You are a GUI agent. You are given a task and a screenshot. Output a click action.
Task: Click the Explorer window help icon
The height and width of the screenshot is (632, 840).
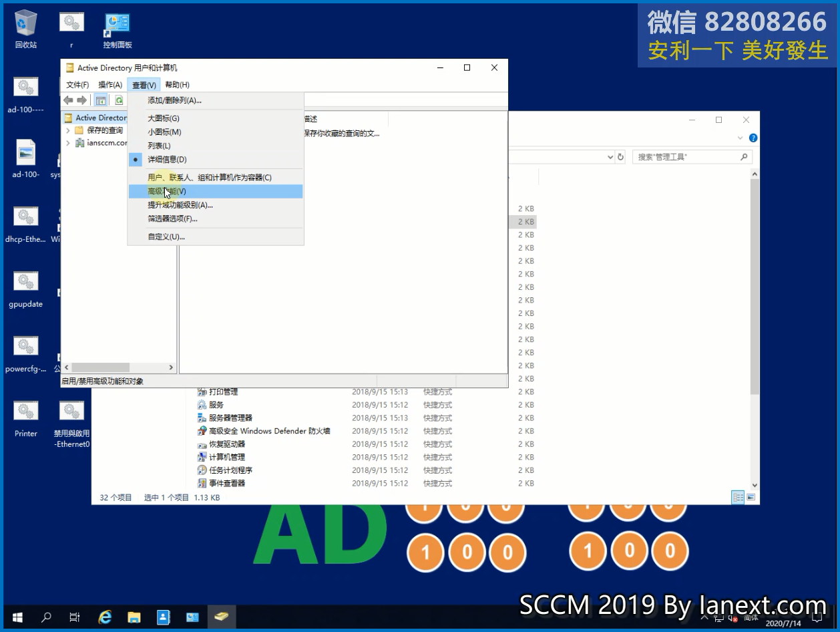(x=753, y=138)
